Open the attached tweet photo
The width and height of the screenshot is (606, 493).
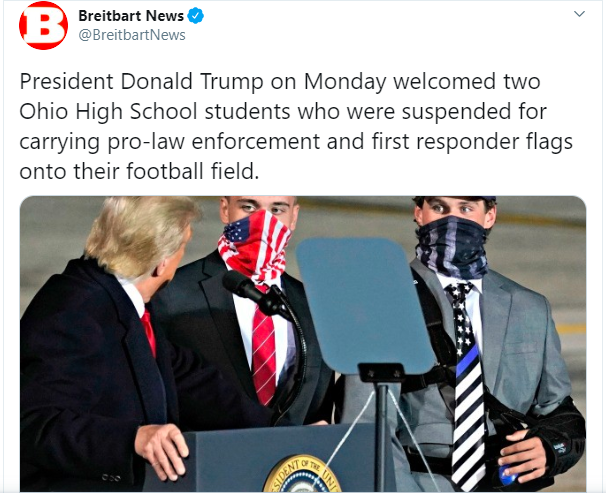point(303,343)
